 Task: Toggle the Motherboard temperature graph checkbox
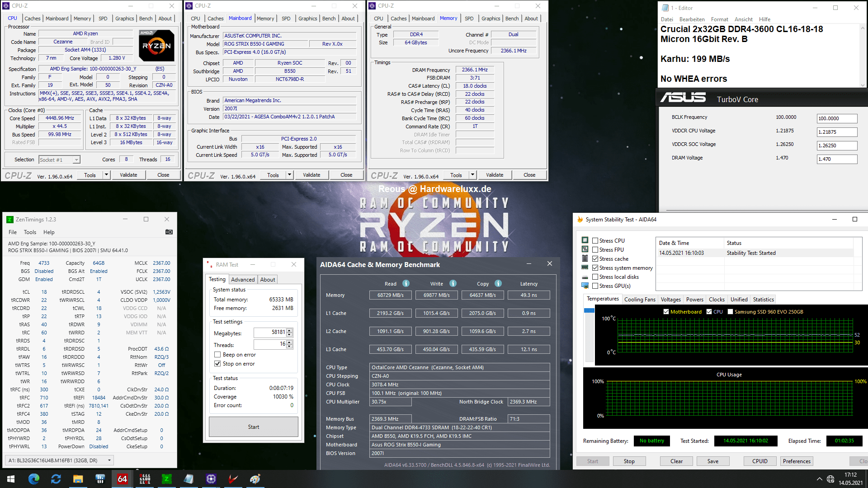(666, 312)
